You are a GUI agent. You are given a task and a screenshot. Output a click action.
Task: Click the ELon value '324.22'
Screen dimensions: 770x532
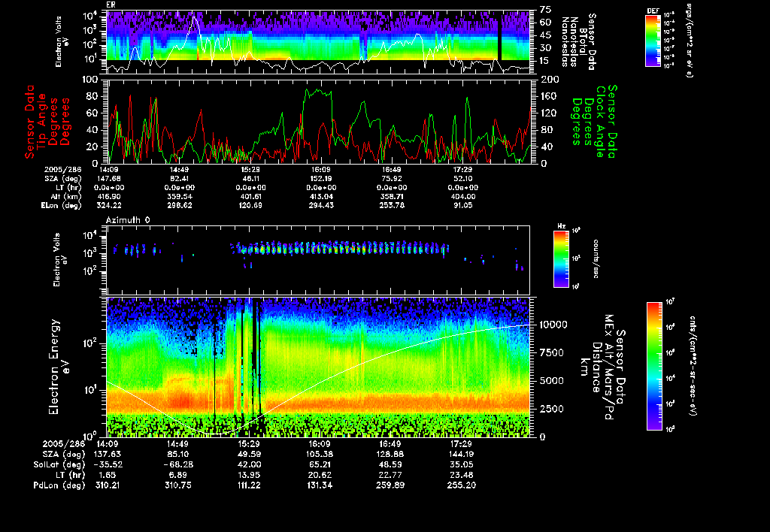tap(110, 205)
